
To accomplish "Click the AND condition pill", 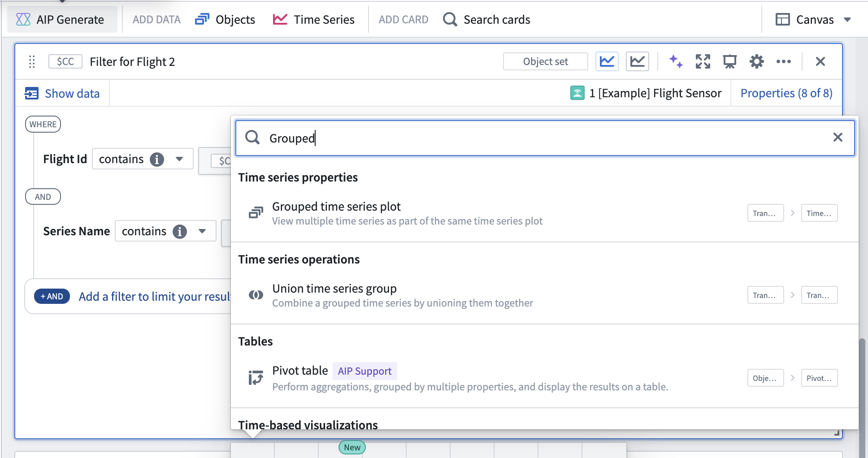I will [x=43, y=197].
